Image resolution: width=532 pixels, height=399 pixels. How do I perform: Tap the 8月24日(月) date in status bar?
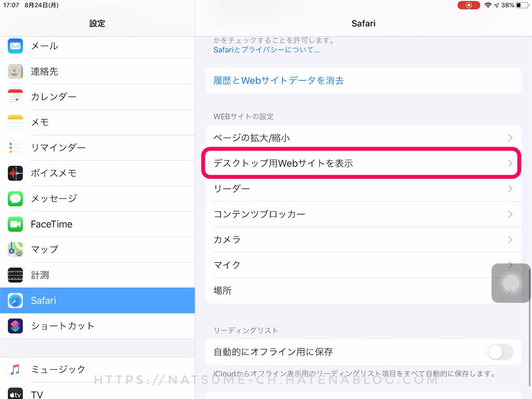[x=42, y=5]
